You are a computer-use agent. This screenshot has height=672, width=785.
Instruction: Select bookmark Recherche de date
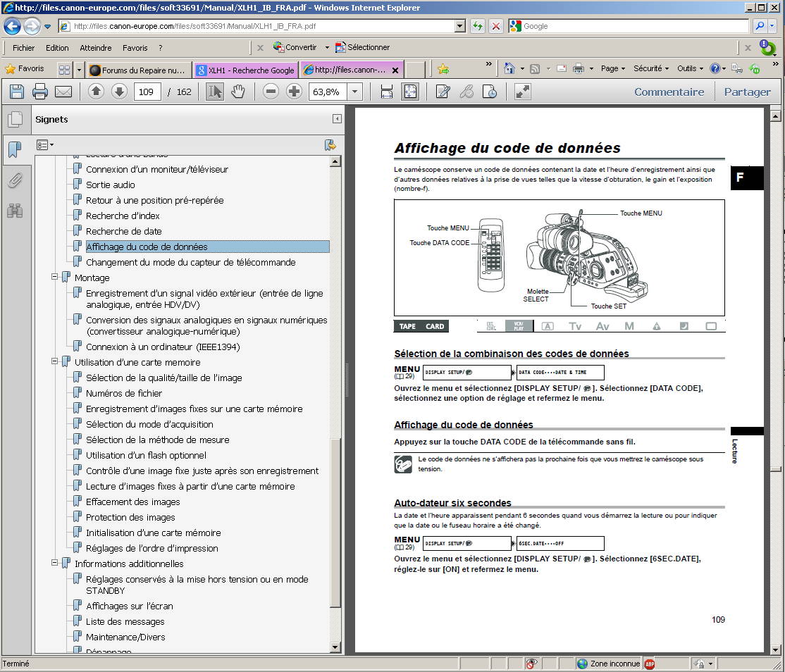pos(124,231)
